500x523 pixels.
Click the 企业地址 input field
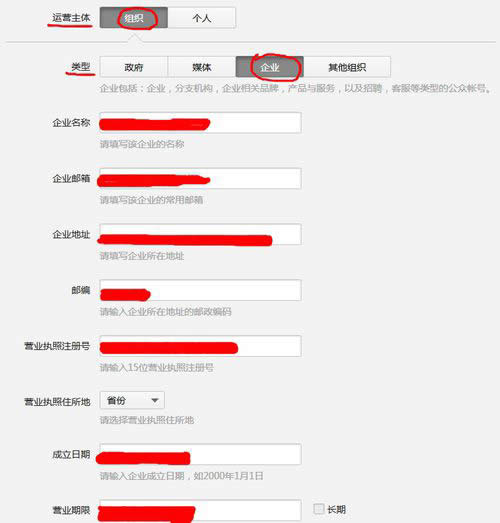pyautogui.click(x=200, y=234)
